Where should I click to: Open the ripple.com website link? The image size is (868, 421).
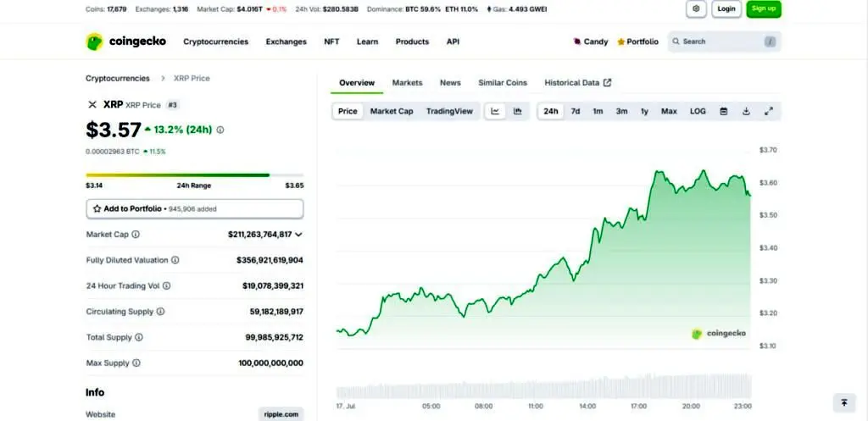tap(281, 414)
